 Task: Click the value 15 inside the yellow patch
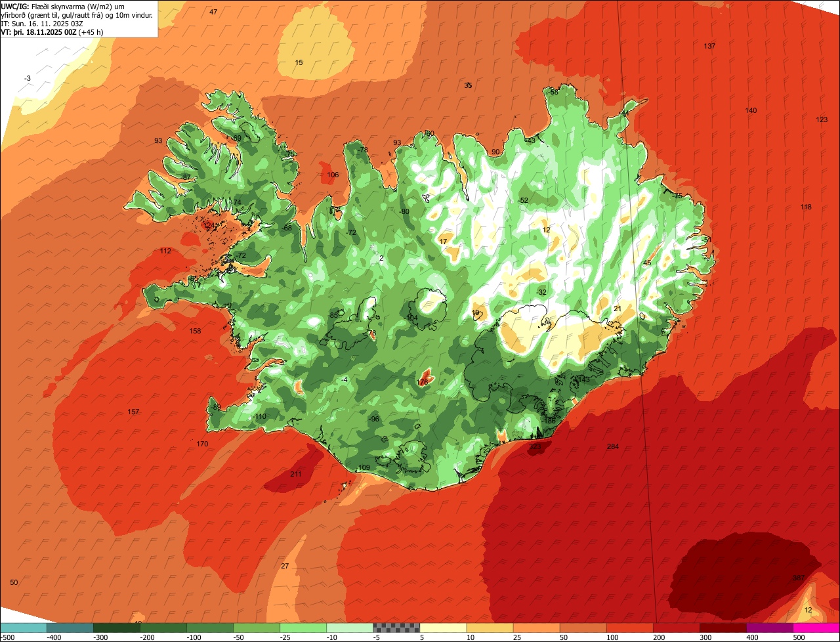tap(299, 62)
